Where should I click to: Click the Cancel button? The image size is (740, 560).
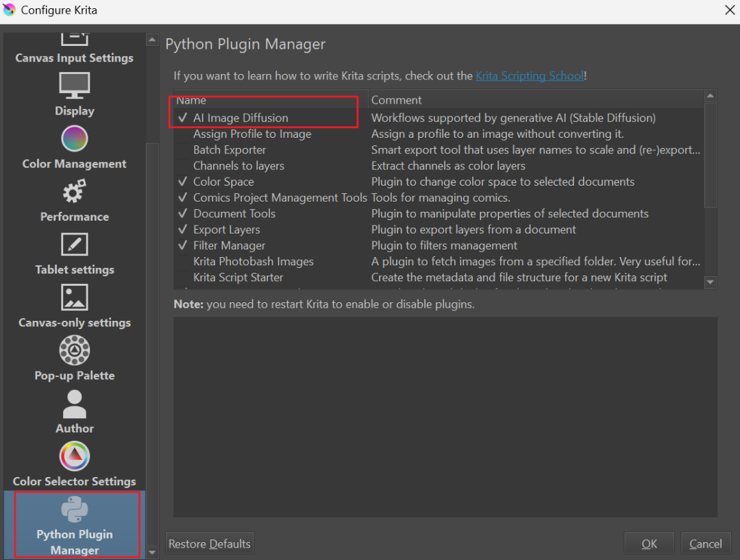click(x=706, y=544)
